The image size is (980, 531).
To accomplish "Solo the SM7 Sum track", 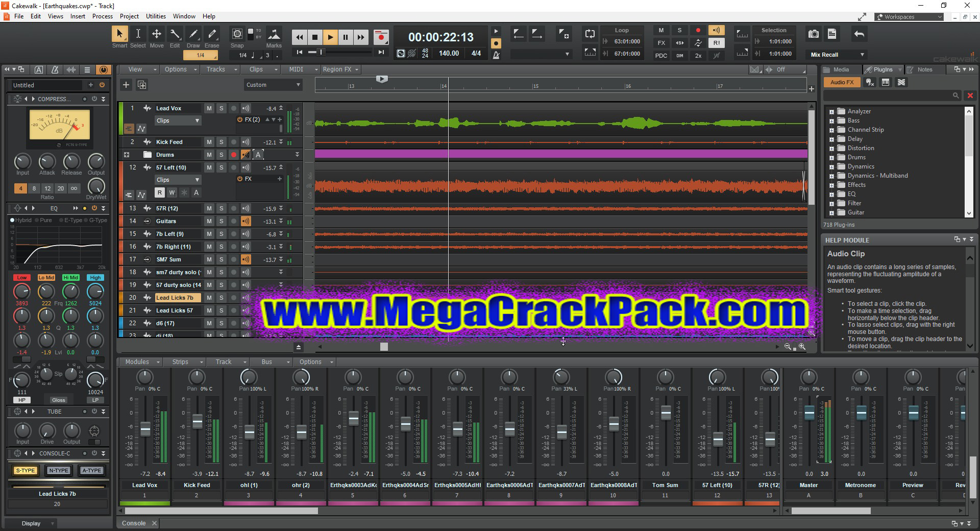I will coord(221,259).
